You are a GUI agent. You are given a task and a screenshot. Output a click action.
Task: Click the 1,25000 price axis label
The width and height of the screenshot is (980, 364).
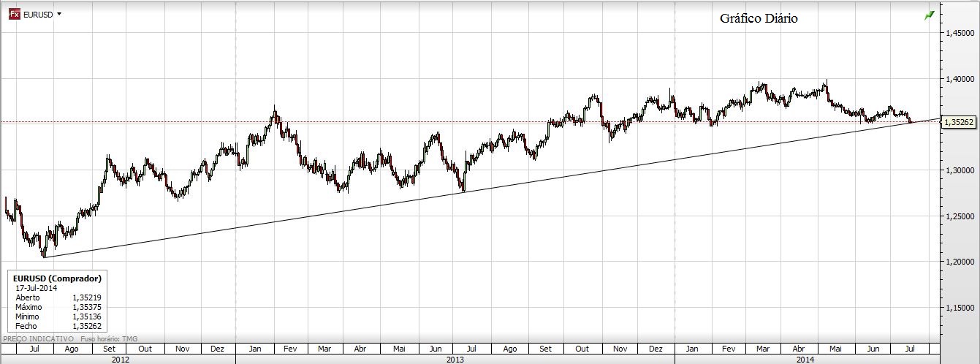click(960, 216)
